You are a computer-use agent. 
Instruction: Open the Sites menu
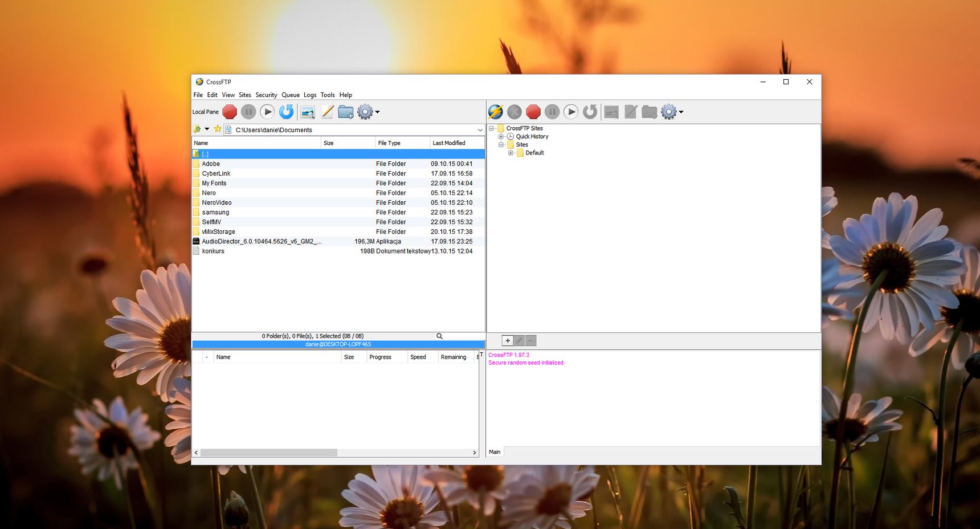click(x=245, y=95)
